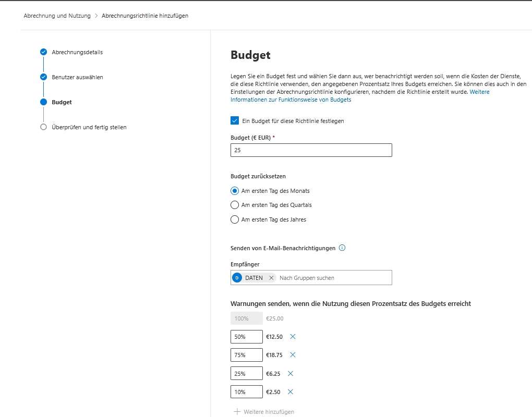
Task: Click the Benutzer auswählen completed checkmark
Action: pos(43,77)
